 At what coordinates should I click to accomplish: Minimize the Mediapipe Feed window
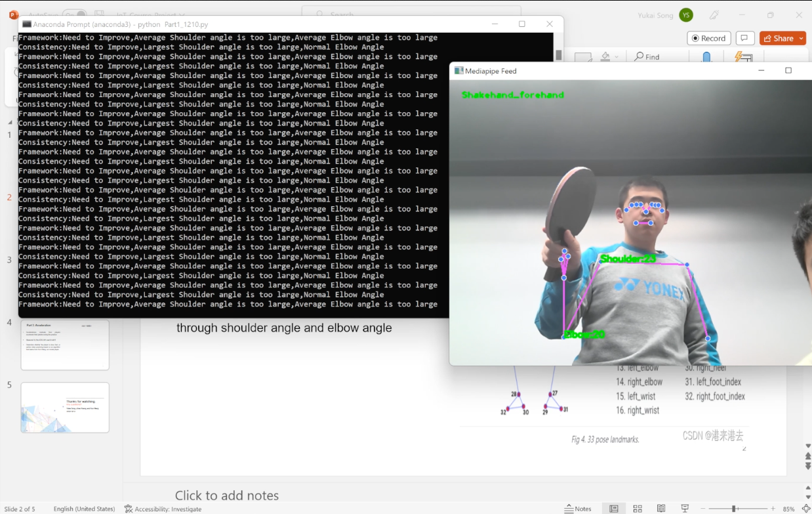762,70
